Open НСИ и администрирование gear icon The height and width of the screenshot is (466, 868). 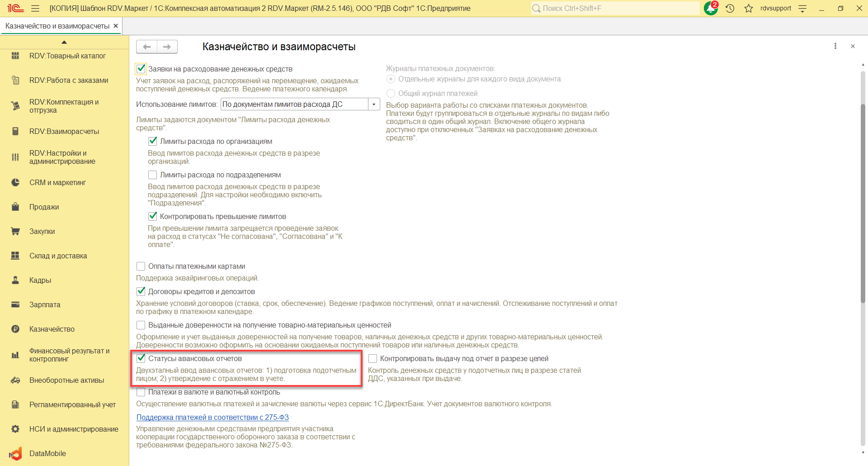15,429
